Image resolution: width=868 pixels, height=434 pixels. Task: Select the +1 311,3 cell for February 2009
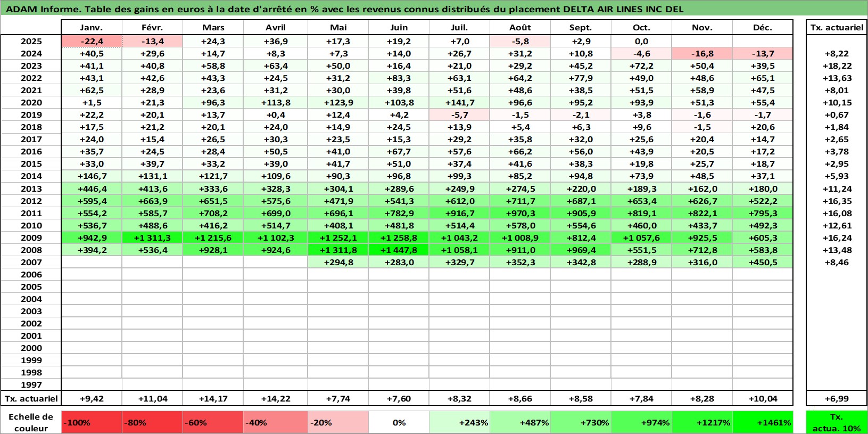click(x=152, y=238)
